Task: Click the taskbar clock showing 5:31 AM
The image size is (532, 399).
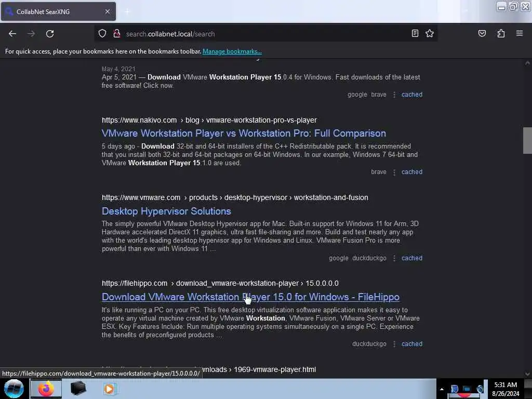Action: (506, 389)
